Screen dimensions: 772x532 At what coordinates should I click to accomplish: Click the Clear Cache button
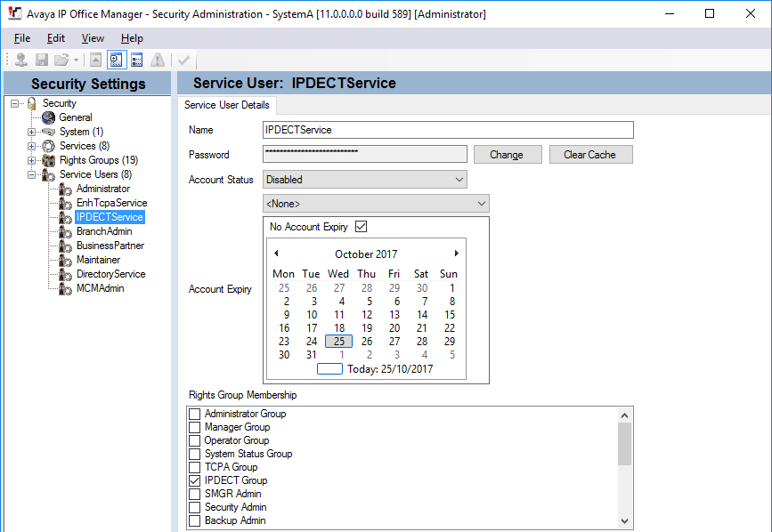[591, 155]
